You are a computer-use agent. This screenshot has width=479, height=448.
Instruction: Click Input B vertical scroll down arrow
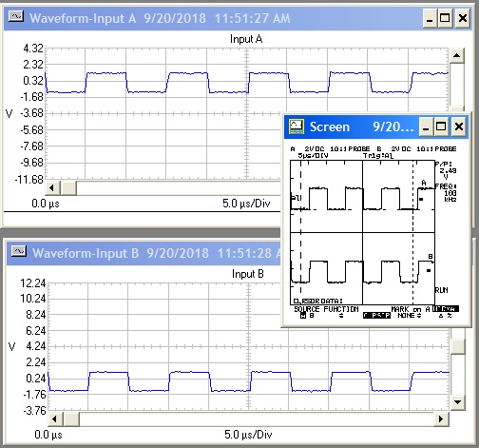coord(457,402)
